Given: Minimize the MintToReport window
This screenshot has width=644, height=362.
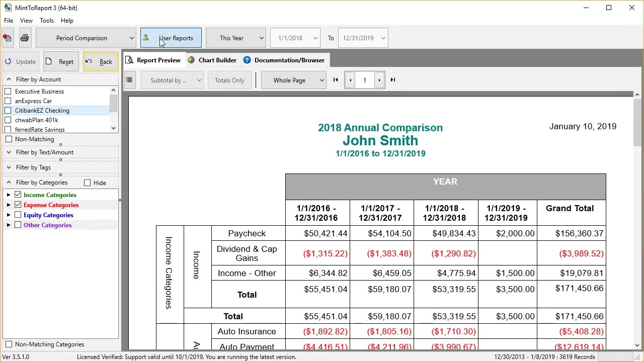Looking at the screenshot, I should pyautogui.click(x=586, y=8).
